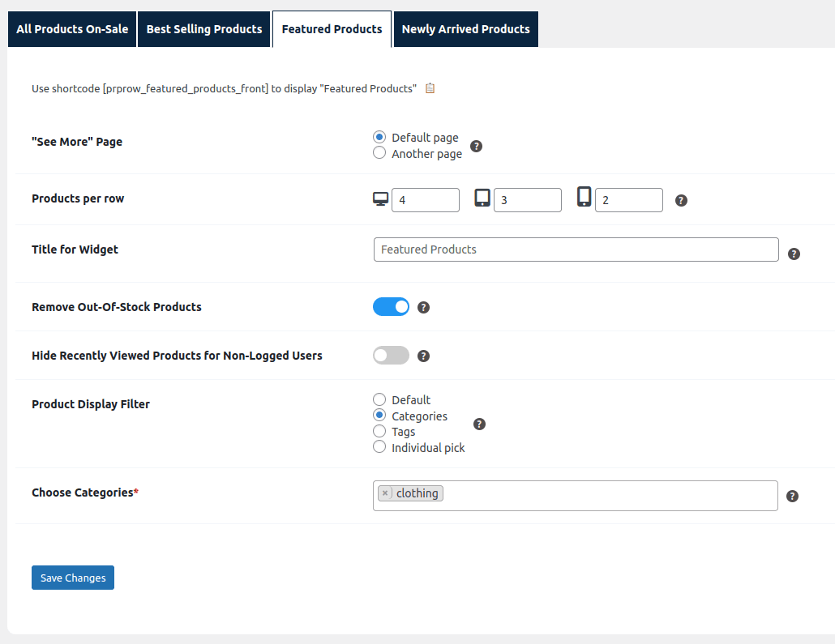835x644 pixels.
Task: Remove the clothing category tag
Action: click(x=385, y=493)
